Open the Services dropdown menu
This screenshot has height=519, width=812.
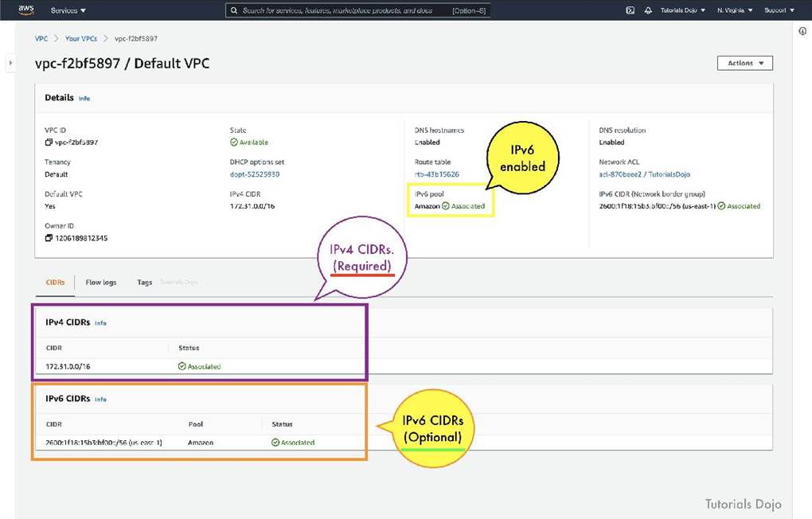click(68, 10)
